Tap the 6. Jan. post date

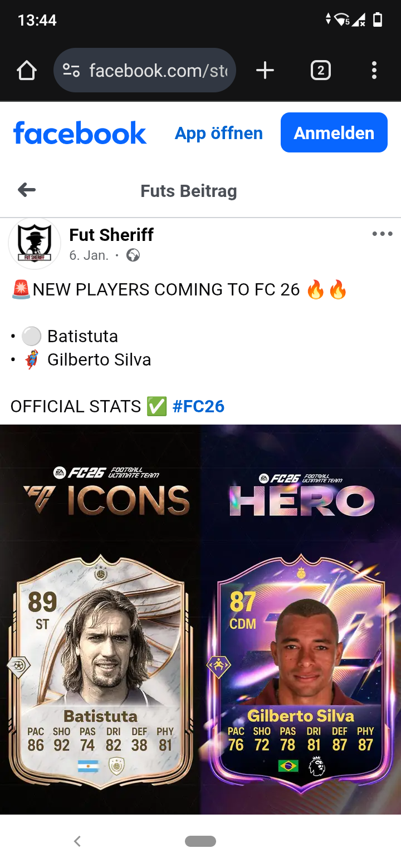coord(89,255)
